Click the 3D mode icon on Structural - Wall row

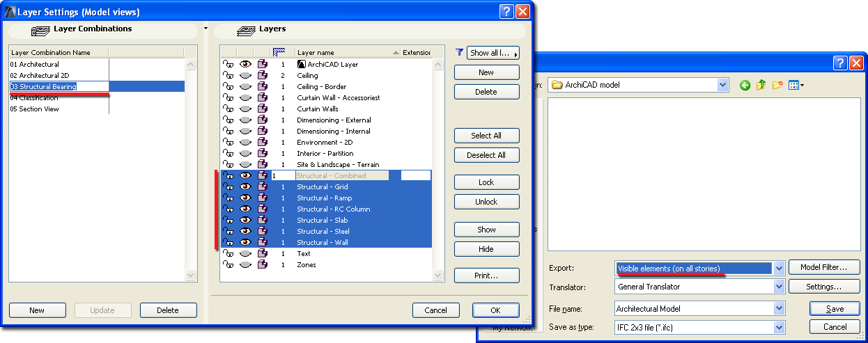(x=263, y=243)
